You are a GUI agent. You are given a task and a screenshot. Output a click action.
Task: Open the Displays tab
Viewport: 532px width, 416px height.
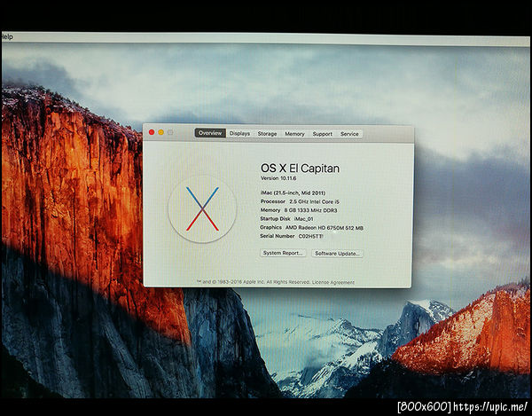(x=239, y=133)
